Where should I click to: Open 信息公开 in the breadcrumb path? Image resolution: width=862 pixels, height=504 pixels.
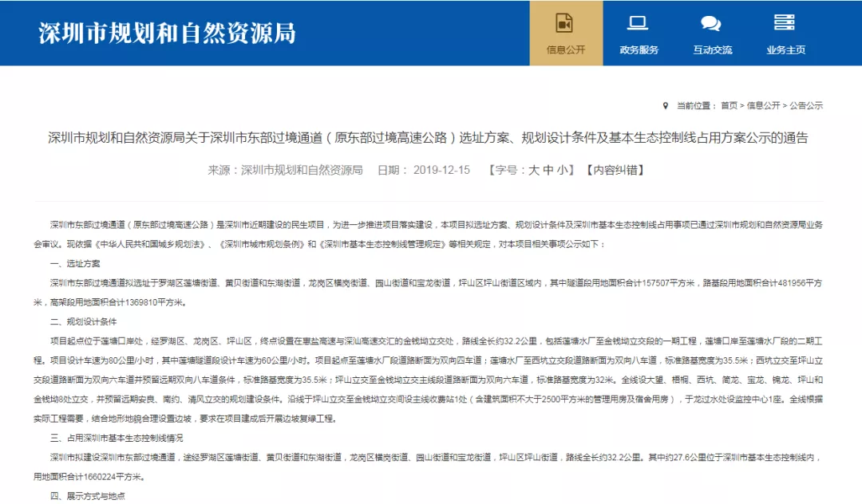[763, 105]
